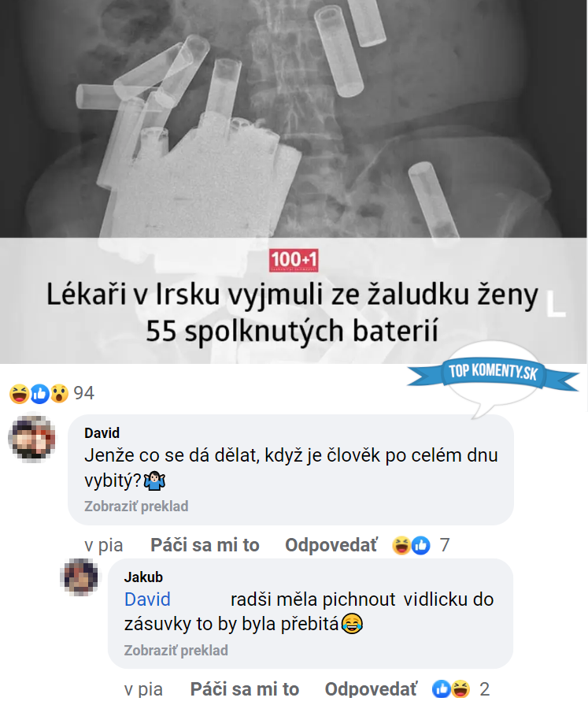Reply to Jakub via Odpovedať
The height and width of the screenshot is (705, 588).
371,688
